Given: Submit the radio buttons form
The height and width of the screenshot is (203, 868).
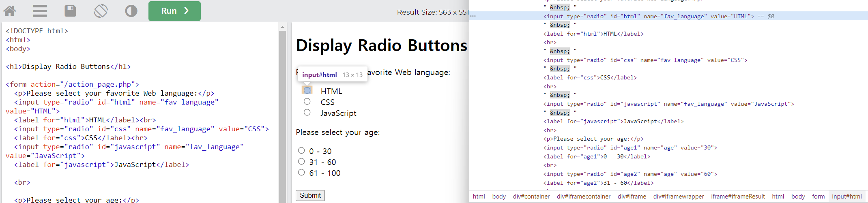Looking at the screenshot, I should 310,195.
